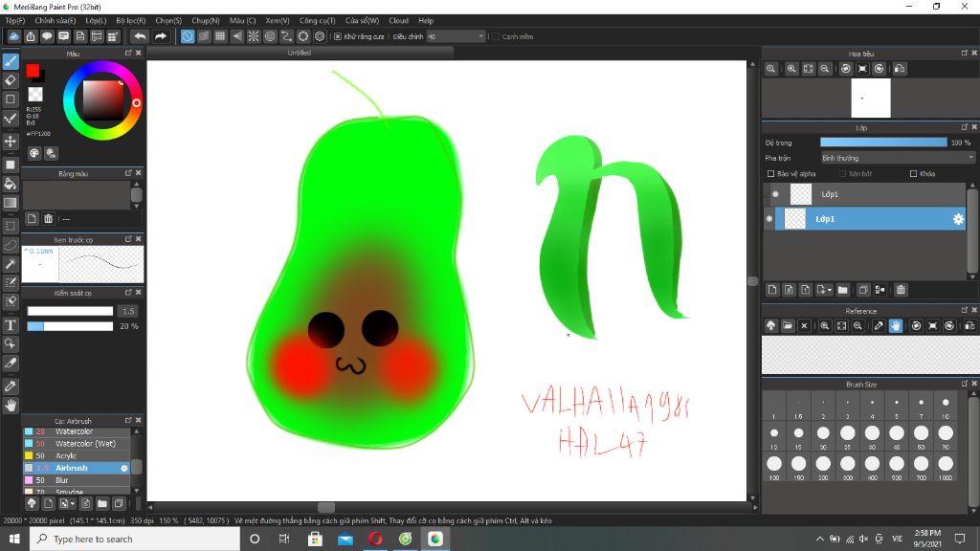Image resolution: width=980 pixels, height=551 pixels.
Task: Open the Lớp(L) menu
Action: point(96,21)
